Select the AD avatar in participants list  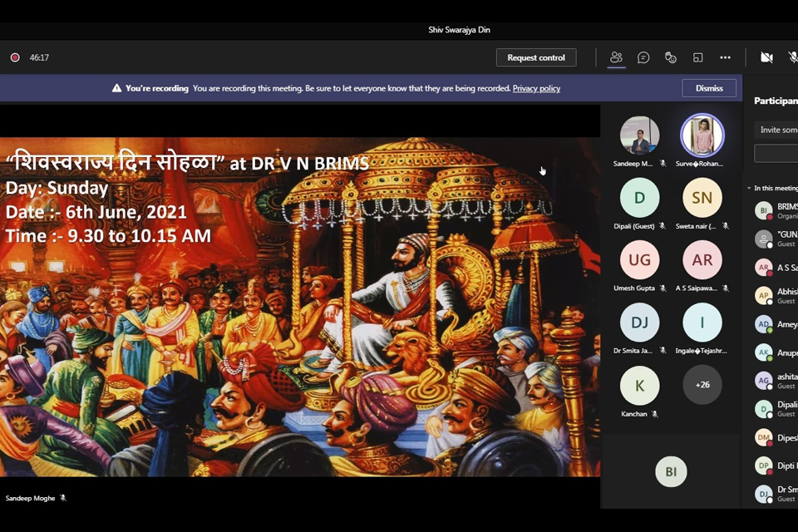763,324
